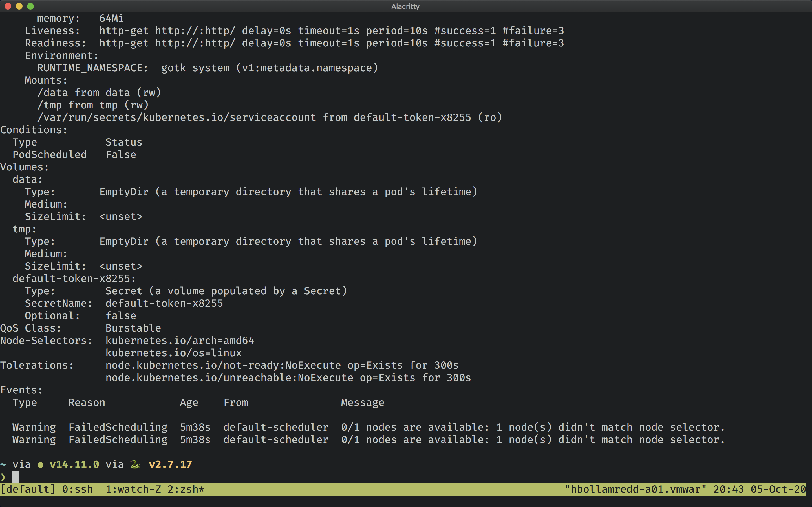Switch to the 0:ssh tmux window
The height and width of the screenshot is (507, 812).
coord(77,489)
